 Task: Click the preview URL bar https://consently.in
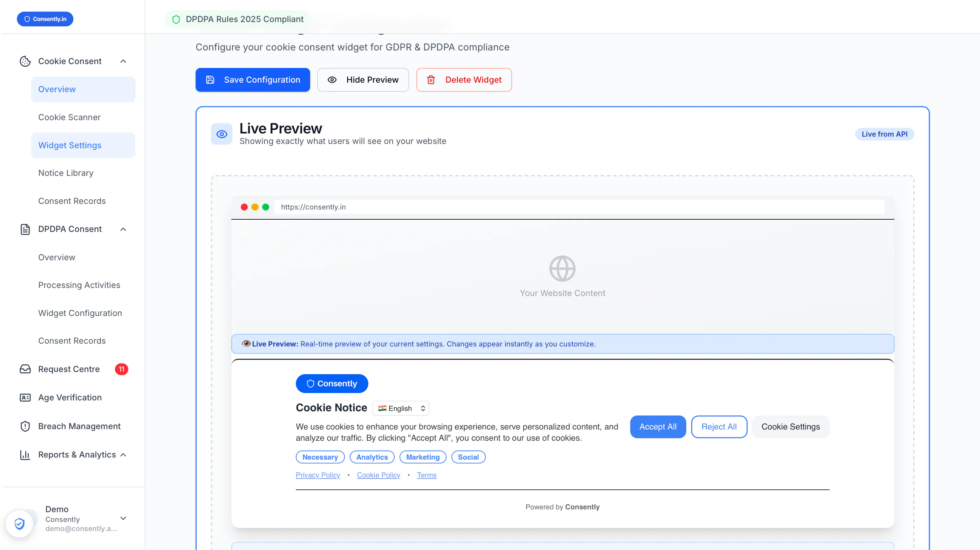pyautogui.click(x=579, y=207)
